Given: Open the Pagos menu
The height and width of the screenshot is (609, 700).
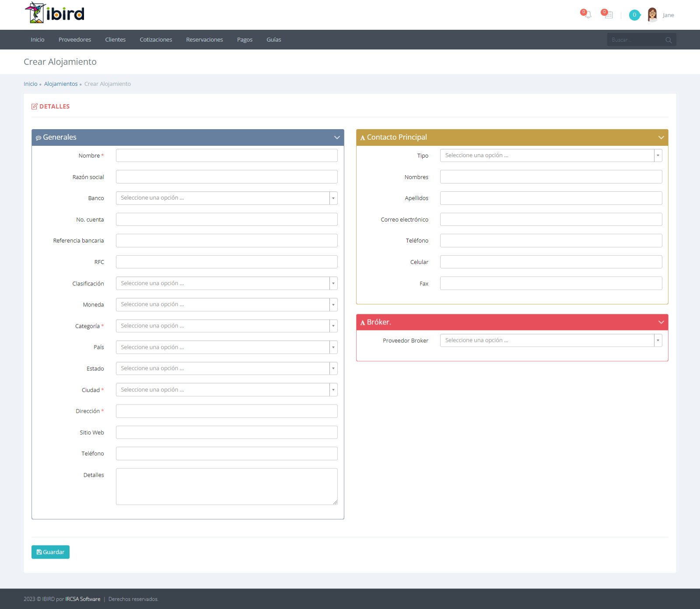Looking at the screenshot, I should click(245, 39).
